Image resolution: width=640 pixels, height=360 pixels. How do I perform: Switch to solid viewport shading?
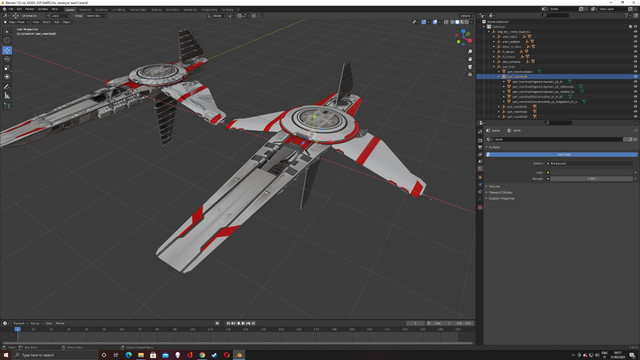coord(457,22)
